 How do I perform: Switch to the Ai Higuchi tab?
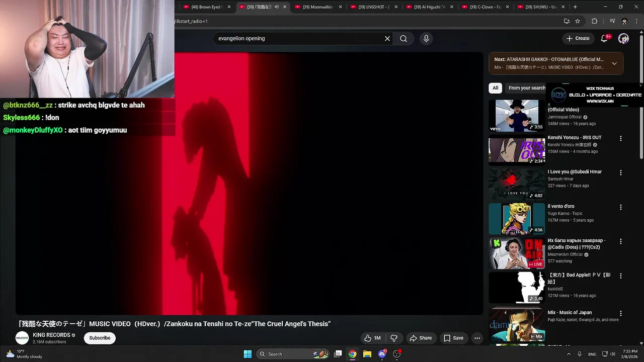tap(429, 7)
